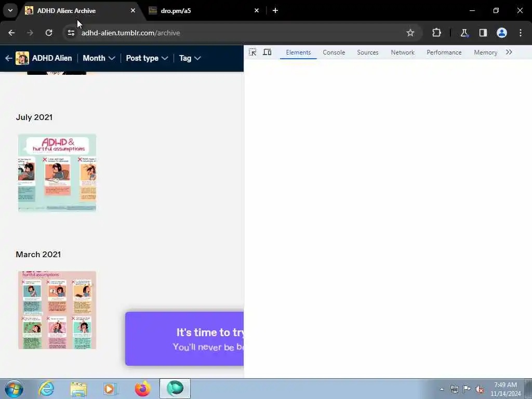Switch to the ADHD Alien: Archive tab
Screen dimensions: 532x399
(81, 11)
